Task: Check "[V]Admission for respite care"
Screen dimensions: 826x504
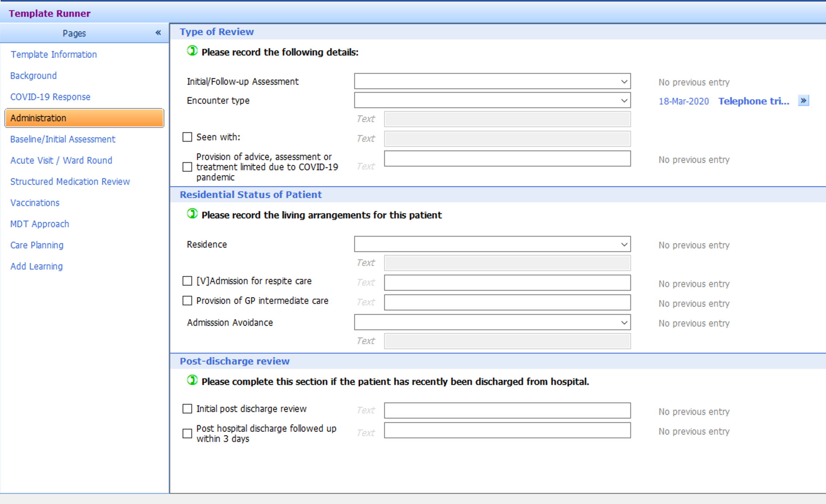Action: [x=187, y=280]
